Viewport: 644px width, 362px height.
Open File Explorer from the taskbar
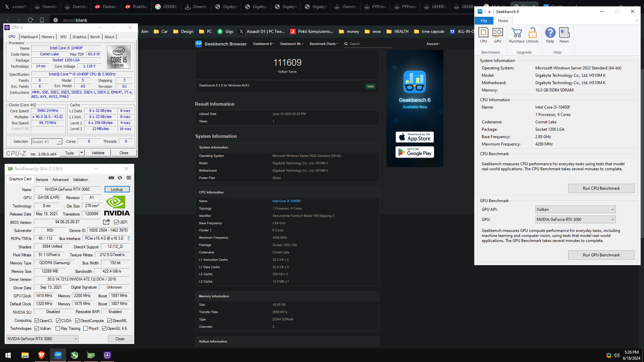(25, 355)
